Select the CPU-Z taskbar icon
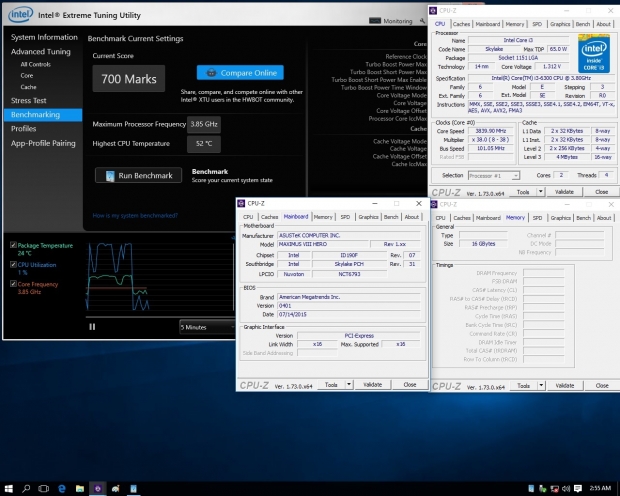620x496 pixels. (x=98, y=488)
